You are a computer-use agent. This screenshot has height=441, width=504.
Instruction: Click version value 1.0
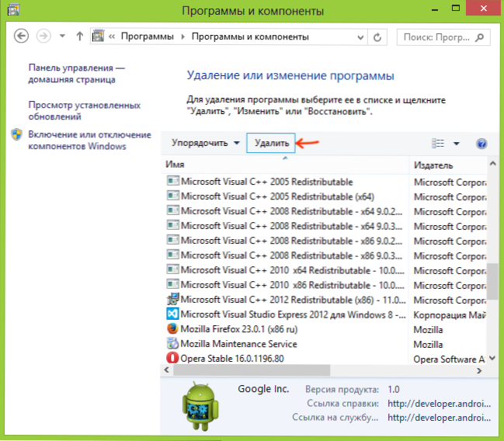coord(394,389)
